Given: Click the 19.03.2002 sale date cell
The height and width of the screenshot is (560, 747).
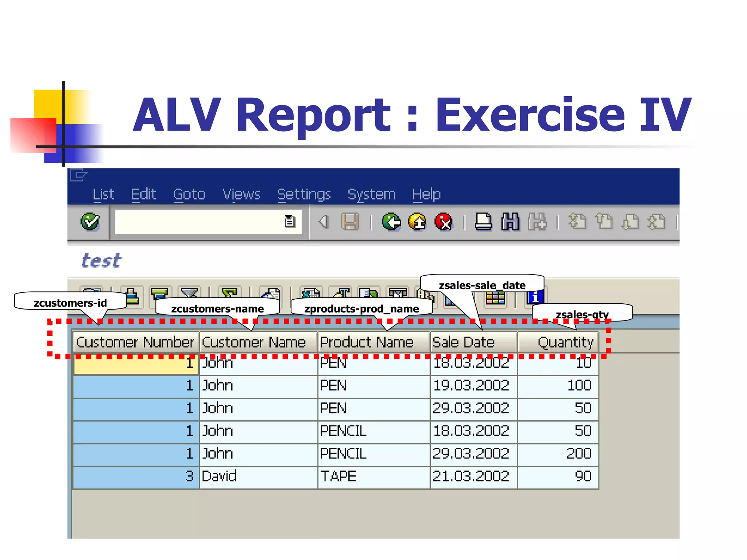Looking at the screenshot, I should (x=474, y=386).
